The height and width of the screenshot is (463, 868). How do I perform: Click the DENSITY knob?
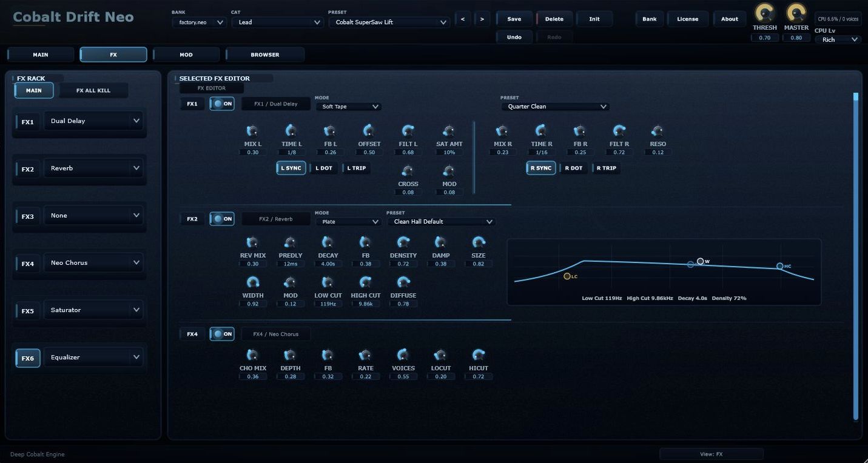click(403, 242)
